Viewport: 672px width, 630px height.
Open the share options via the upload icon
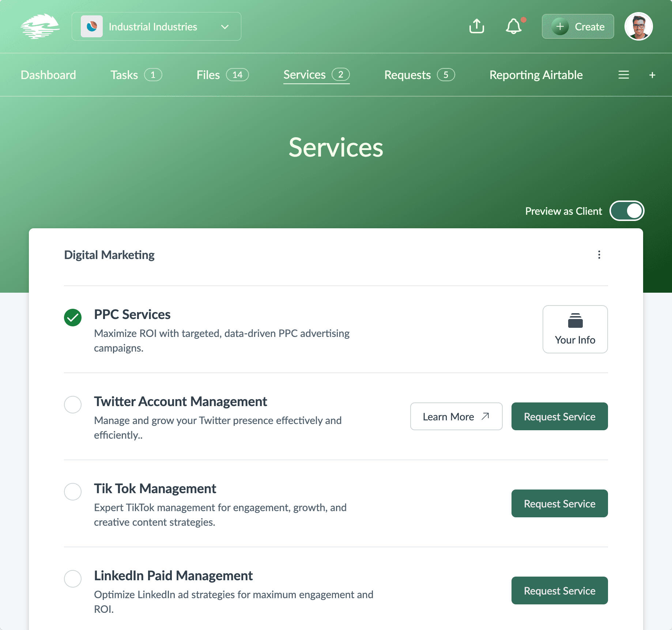(476, 26)
